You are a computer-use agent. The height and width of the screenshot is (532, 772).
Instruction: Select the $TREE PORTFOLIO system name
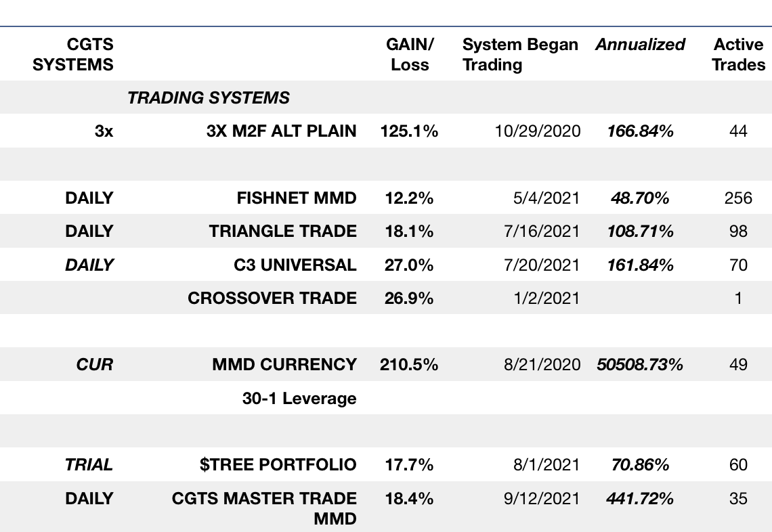[x=278, y=465]
